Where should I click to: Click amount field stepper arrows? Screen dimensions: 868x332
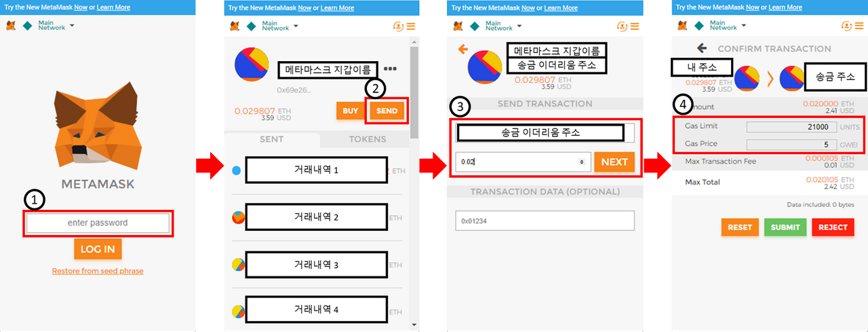(580, 162)
